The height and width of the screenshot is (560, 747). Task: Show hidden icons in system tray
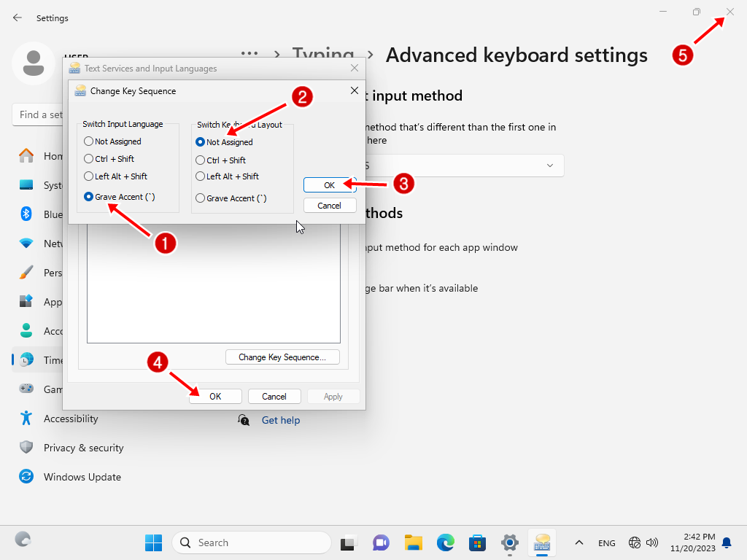click(x=579, y=542)
